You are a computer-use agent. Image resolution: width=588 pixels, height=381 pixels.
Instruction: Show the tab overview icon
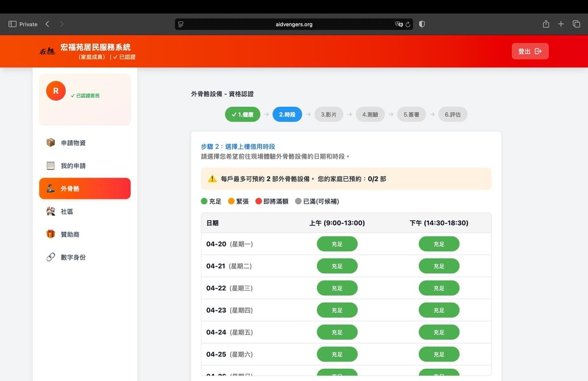(x=576, y=24)
